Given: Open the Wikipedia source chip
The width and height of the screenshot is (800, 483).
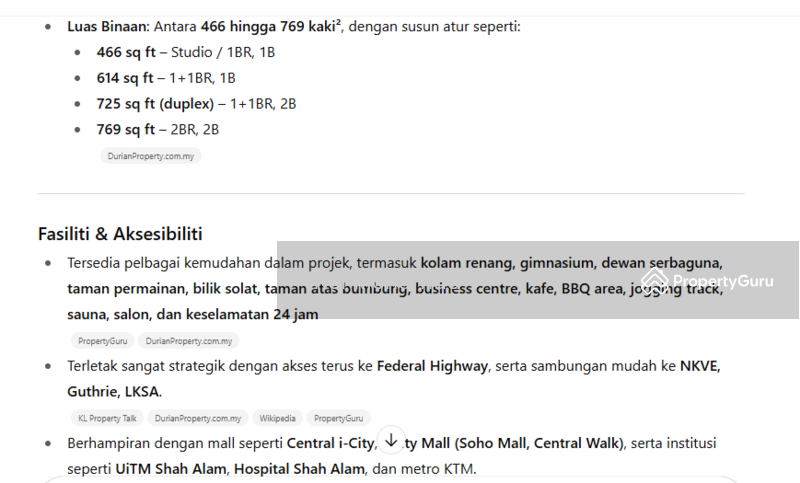Looking at the screenshot, I should (x=277, y=418).
